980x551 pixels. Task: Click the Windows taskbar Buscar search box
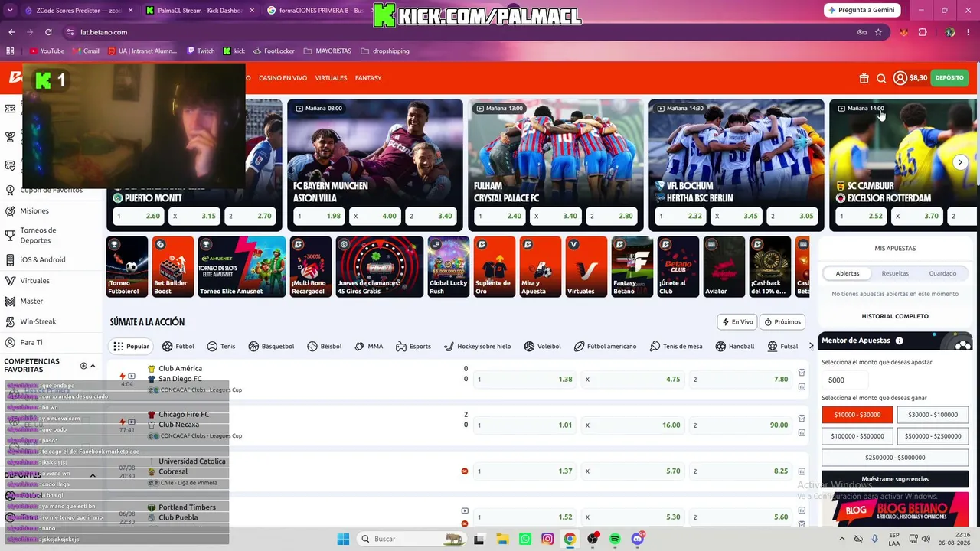tap(411, 539)
